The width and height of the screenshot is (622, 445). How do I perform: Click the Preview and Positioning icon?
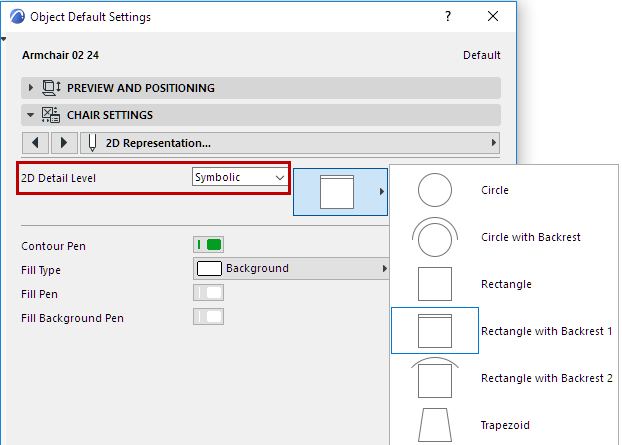pyautogui.click(x=52, y=88)
